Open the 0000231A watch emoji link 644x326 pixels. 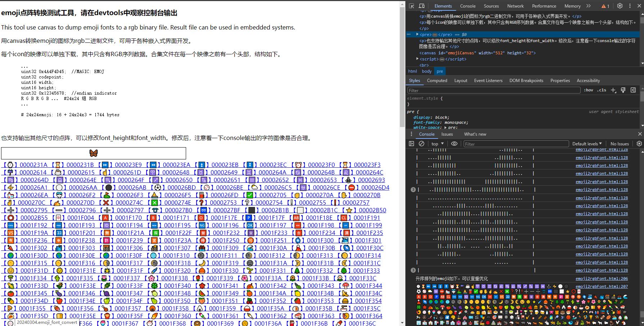point(24,165)
